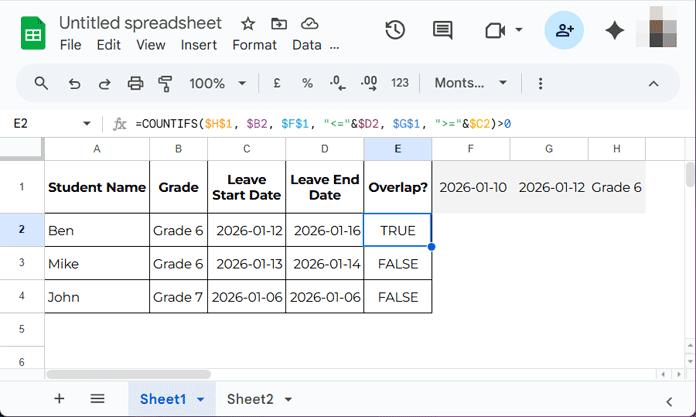This screenshot has width=696, height=417.
Task: Add a new sheet plus button
Action: click(59, 399)
